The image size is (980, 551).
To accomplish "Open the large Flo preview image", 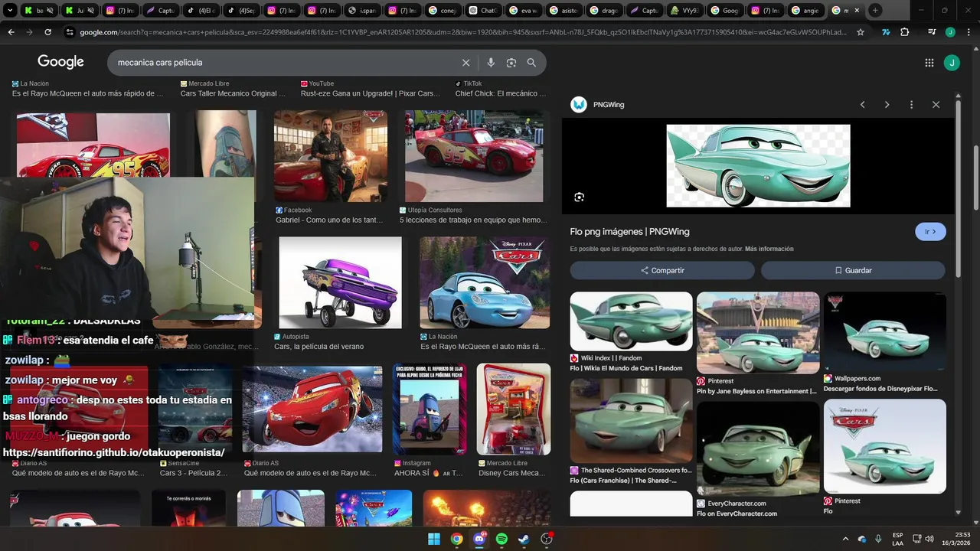I will tap(758, 165).
